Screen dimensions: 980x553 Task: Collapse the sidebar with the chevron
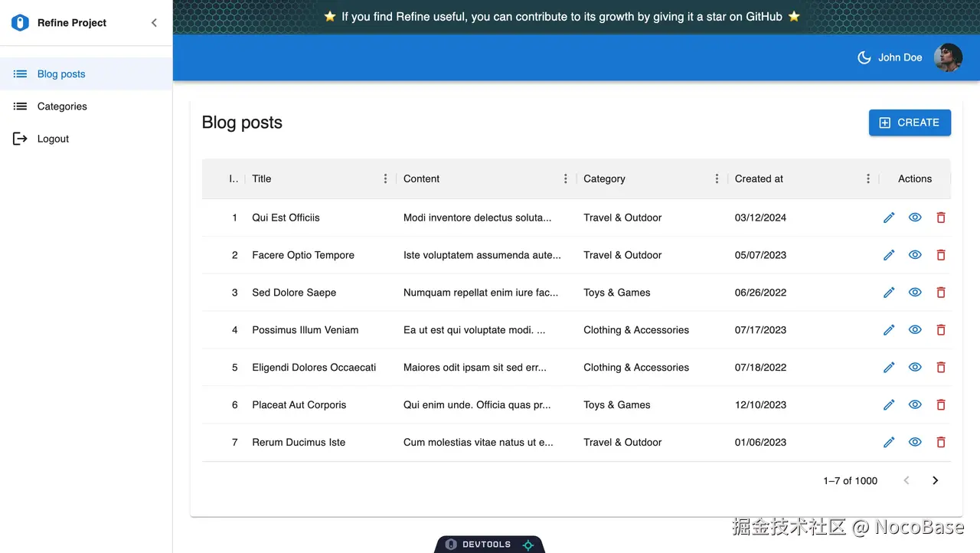154,23
